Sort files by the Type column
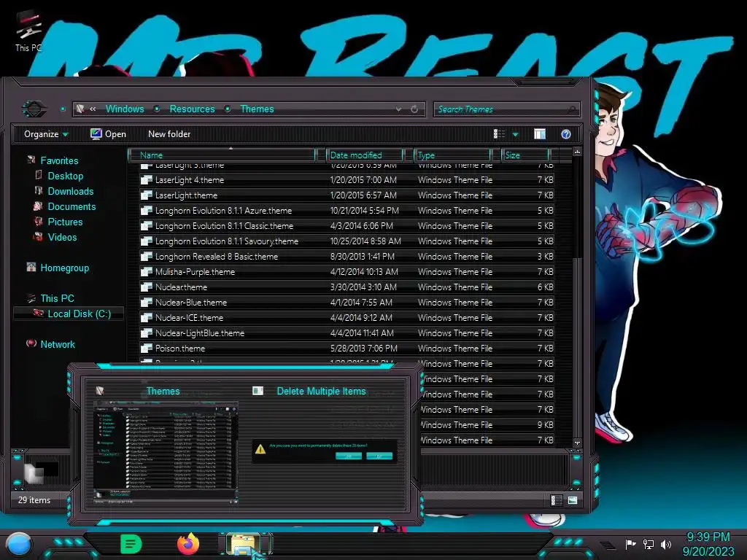The width and height of the screenshot is (747, 560). tap(452, 155)
